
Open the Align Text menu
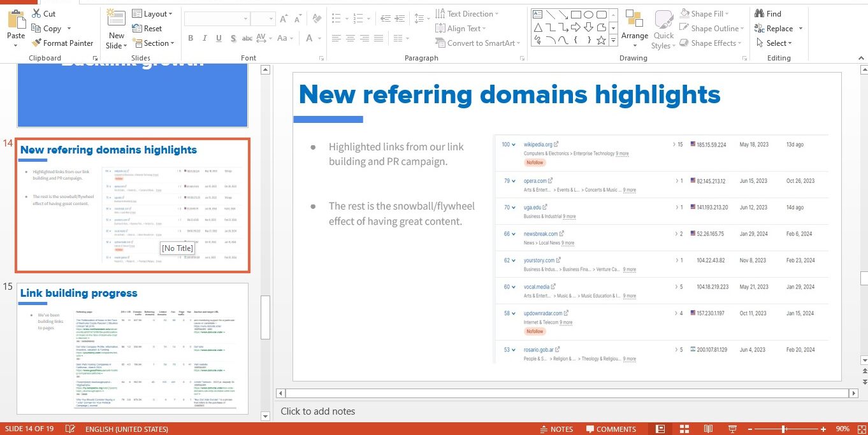click(x=461, y=28)
